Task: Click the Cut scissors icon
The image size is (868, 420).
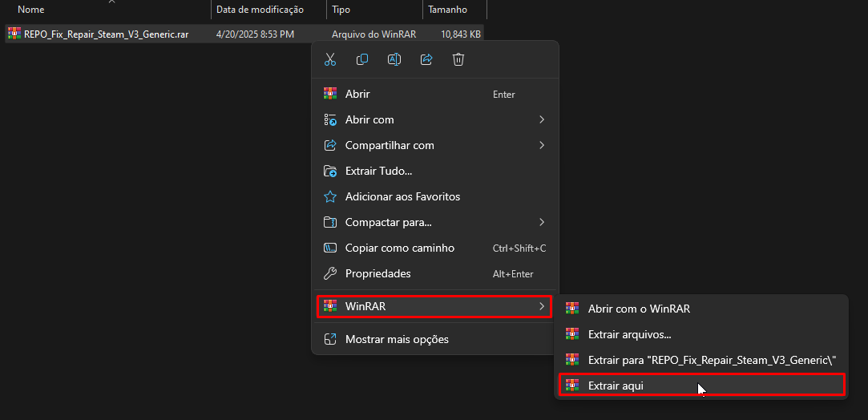Action: (330, 60)
